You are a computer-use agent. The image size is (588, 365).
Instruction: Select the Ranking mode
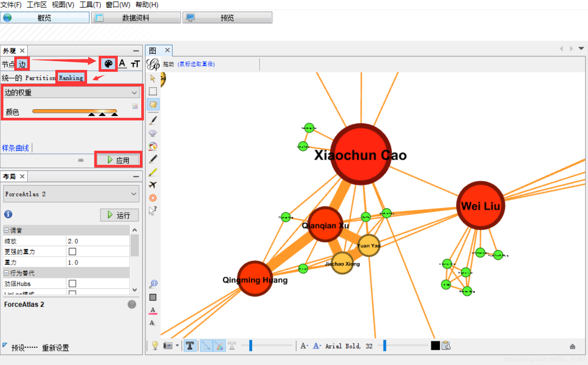click(x=71, y=78)
